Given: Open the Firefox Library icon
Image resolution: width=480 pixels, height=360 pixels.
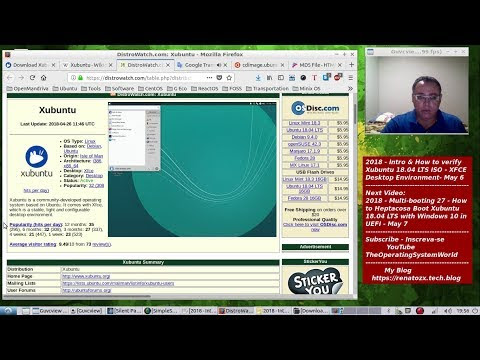Looking at the screenshot, I should [269, 78].
